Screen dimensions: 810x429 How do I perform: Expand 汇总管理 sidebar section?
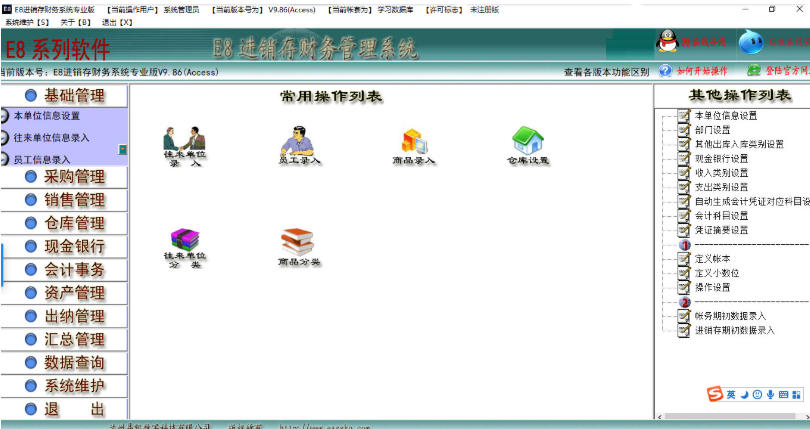64,340
